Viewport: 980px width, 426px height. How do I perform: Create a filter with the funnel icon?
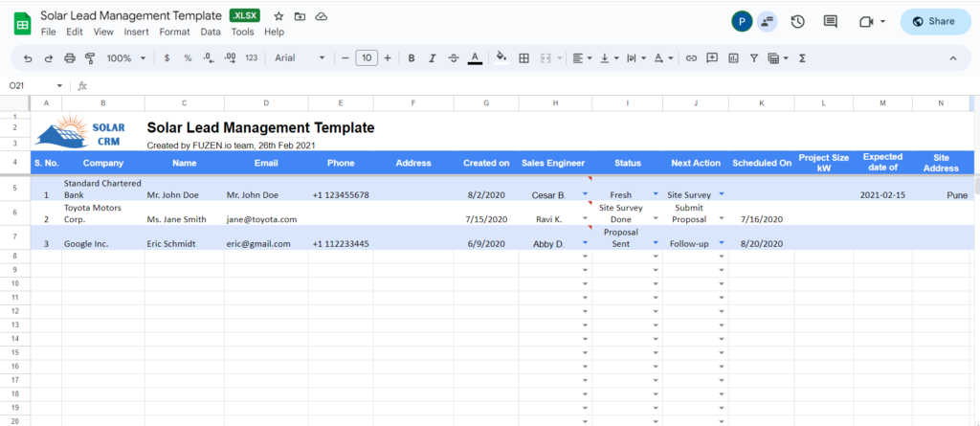754,58
